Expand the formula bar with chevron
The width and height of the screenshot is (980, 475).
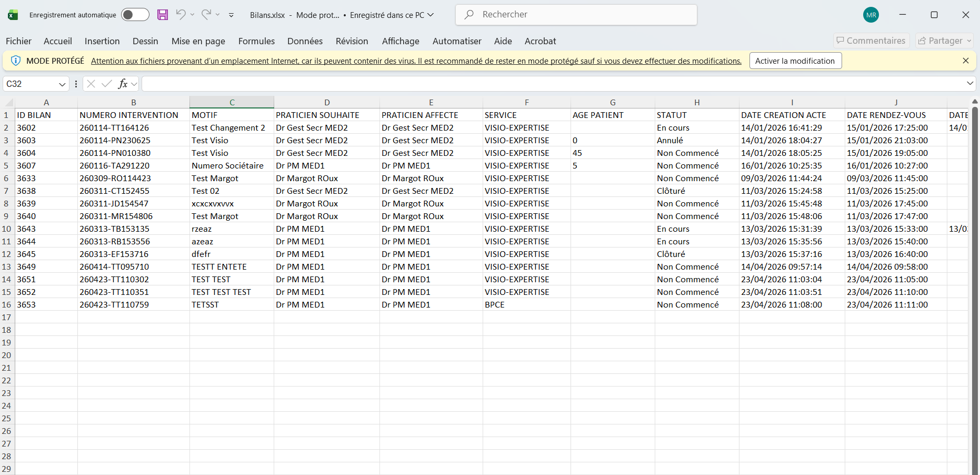click(970, 83)
